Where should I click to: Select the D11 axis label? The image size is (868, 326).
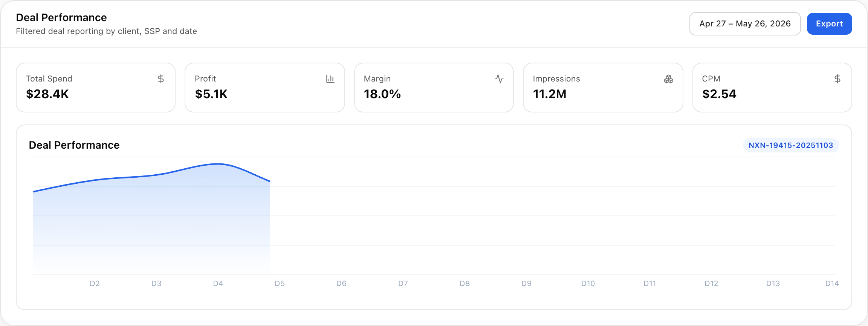[649, 283]
